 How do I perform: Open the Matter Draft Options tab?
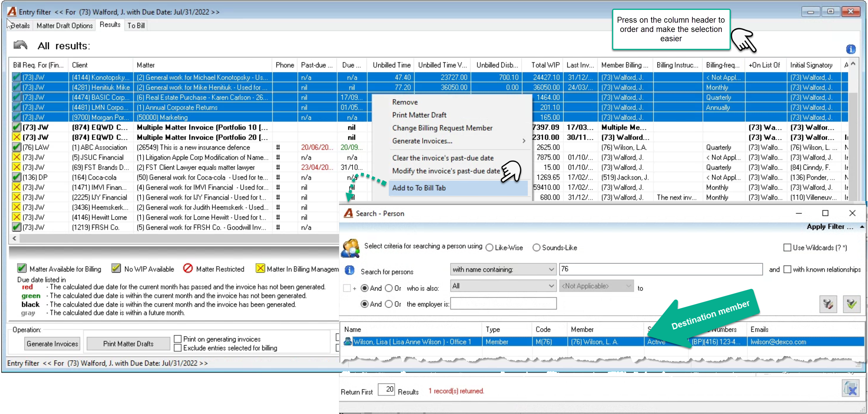pyautogui.click(x=64, y=26)
